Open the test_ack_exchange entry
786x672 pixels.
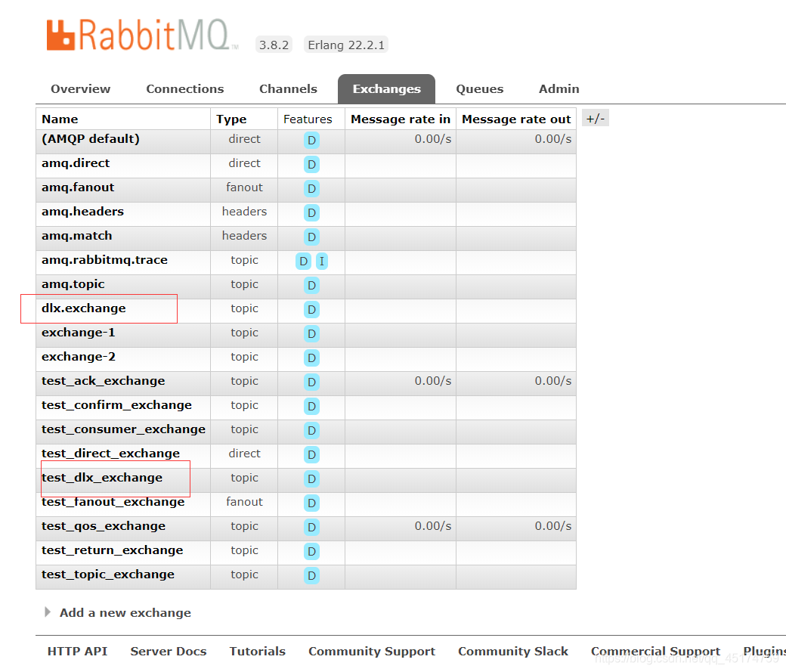click(x=104, y=381)
